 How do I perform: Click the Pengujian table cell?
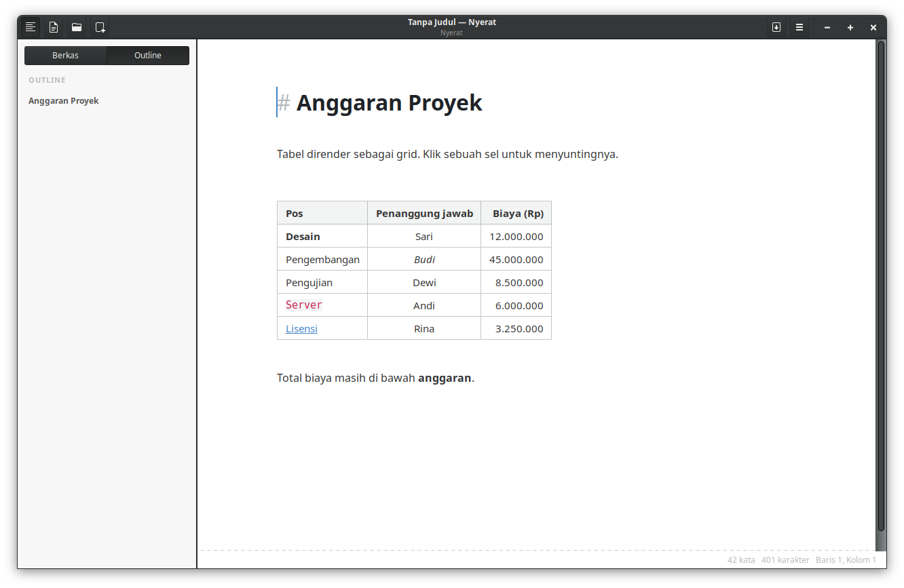coord(322,282)
